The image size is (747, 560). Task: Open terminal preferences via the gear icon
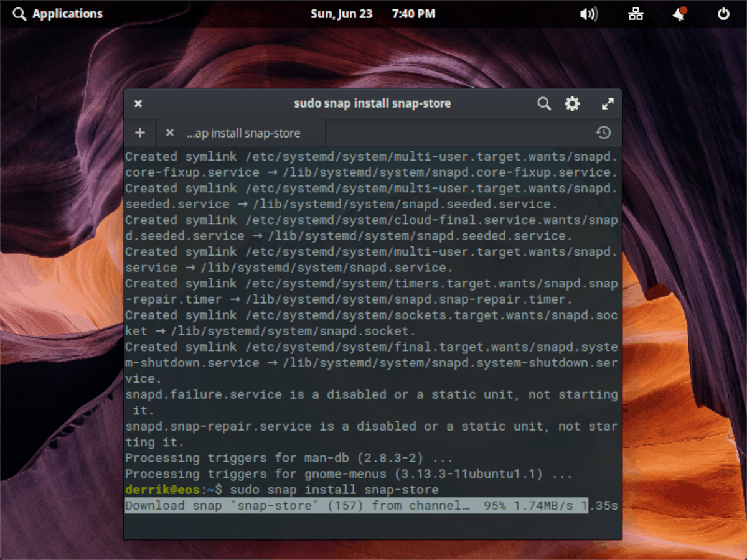click(x=572, y=103)
